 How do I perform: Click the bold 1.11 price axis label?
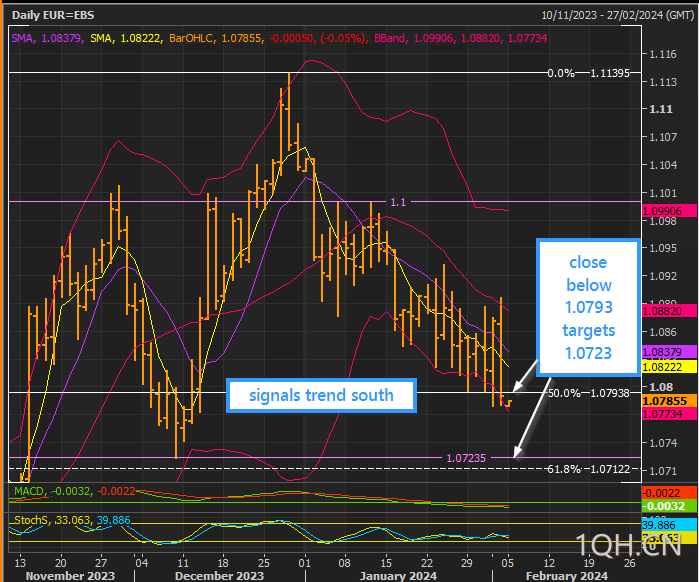[661, 109]
